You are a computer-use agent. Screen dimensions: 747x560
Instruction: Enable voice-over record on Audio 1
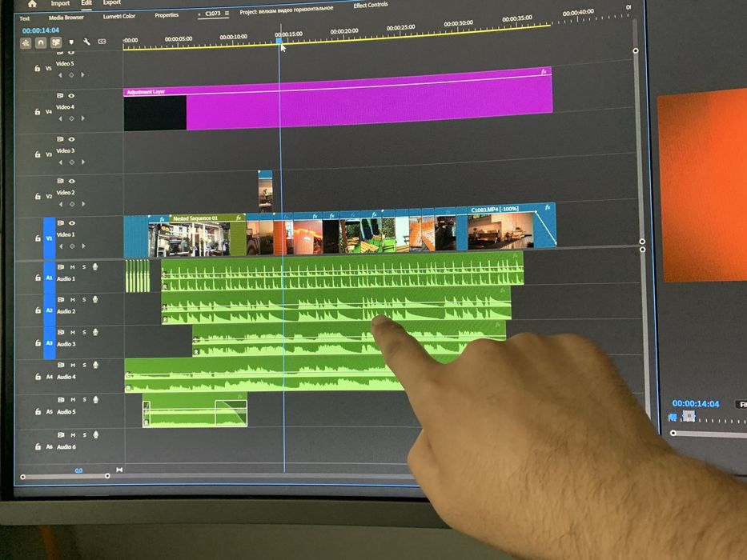pyautogui.click(x=95, y=266)
